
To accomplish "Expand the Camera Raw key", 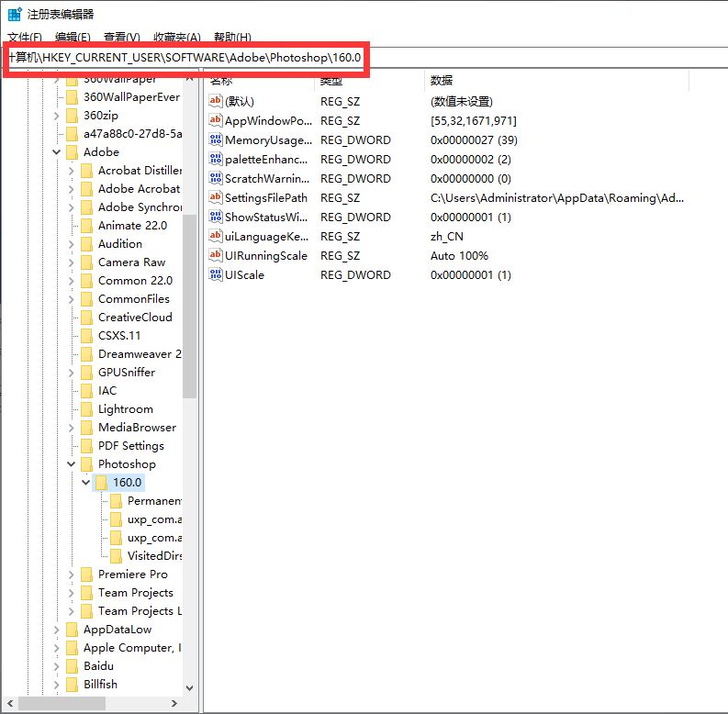I will 71,262.
